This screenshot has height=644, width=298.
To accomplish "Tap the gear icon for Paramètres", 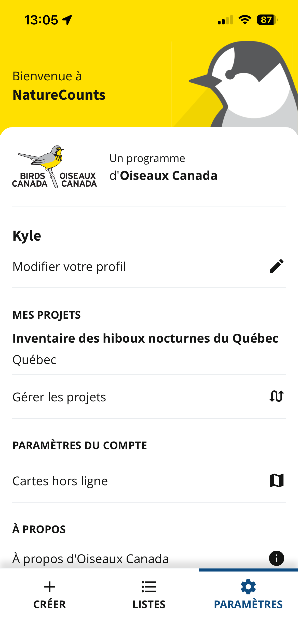I will tap(248, 587).
